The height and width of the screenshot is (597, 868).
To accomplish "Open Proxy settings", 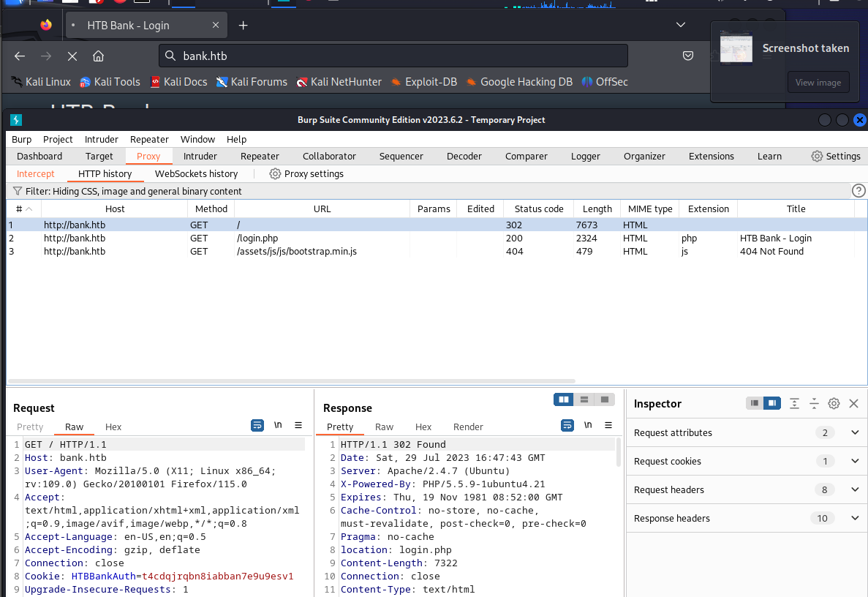I will coord(306,174).
